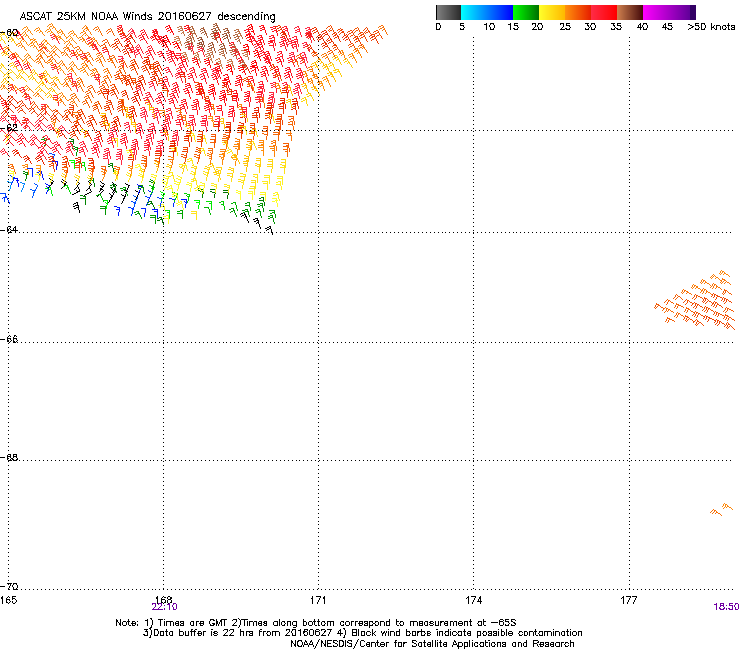740x650 pixels.
Task: Click the longitude label '168'
Action: tap(163, 600)
